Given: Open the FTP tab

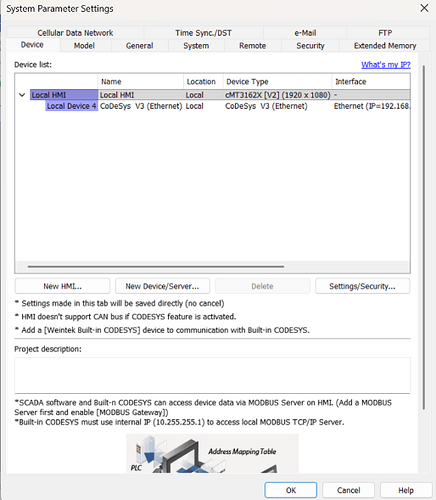Looking at the screenshot, I should [385, 33].
